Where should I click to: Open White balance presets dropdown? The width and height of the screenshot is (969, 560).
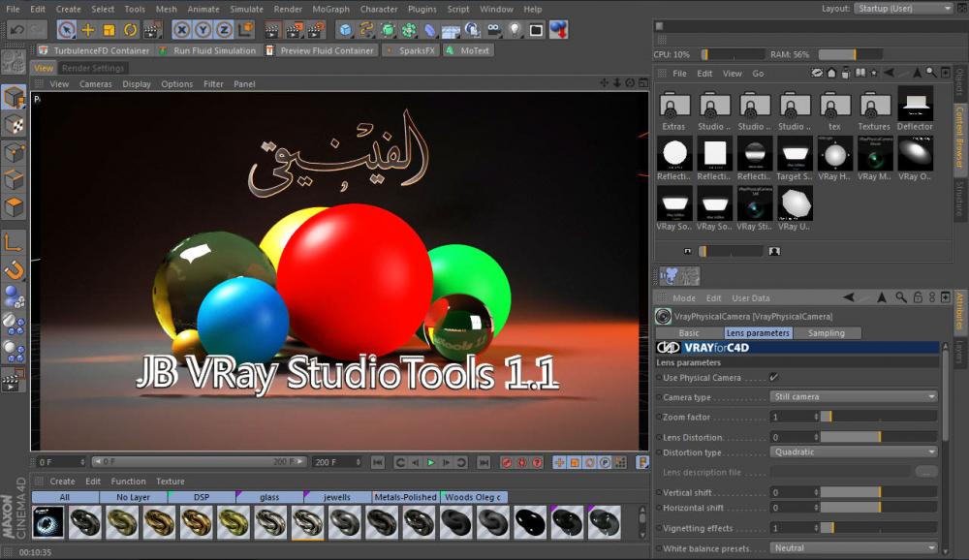coord(854,548)
